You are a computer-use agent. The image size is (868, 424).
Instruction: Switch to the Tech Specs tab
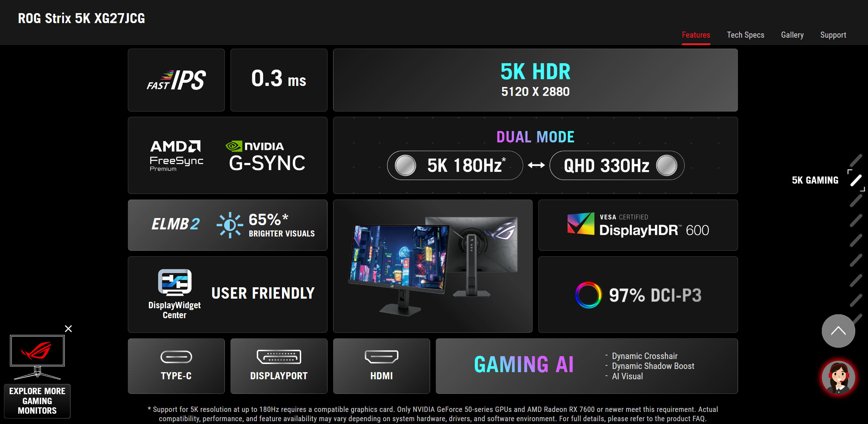point(745,35)
